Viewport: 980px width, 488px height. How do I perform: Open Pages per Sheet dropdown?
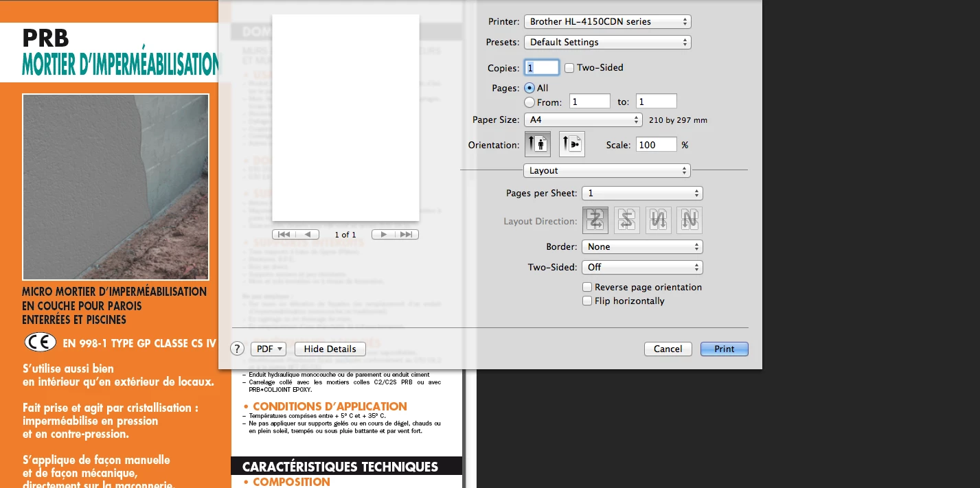tap(642, 194)
